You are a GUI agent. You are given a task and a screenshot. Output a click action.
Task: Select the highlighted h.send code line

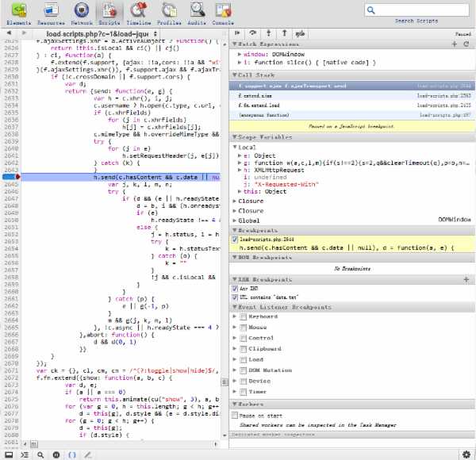(x=121, y=177)
